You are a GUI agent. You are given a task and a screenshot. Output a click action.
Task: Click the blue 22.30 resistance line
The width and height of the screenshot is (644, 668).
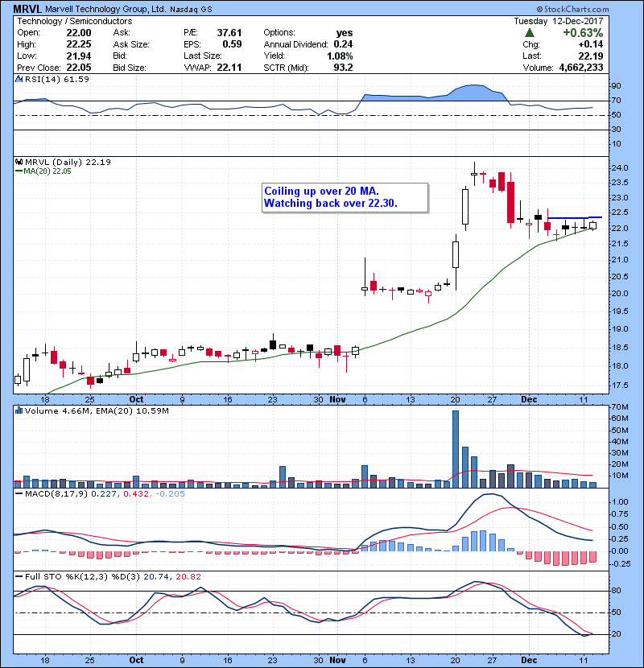[x=575, y=217]
